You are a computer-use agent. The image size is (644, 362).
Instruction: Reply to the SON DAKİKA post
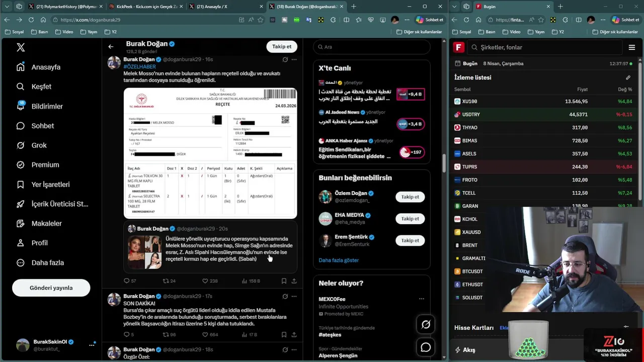129,334
